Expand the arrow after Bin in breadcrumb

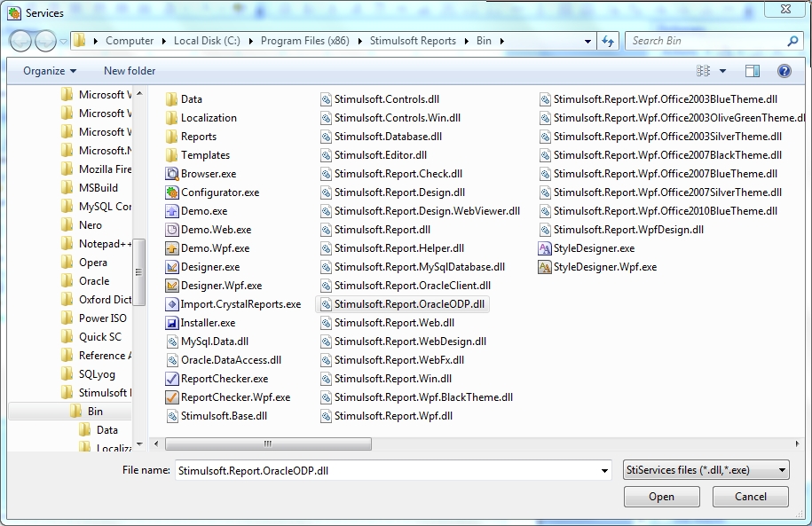pyautogui.click(x=501, y=41)
